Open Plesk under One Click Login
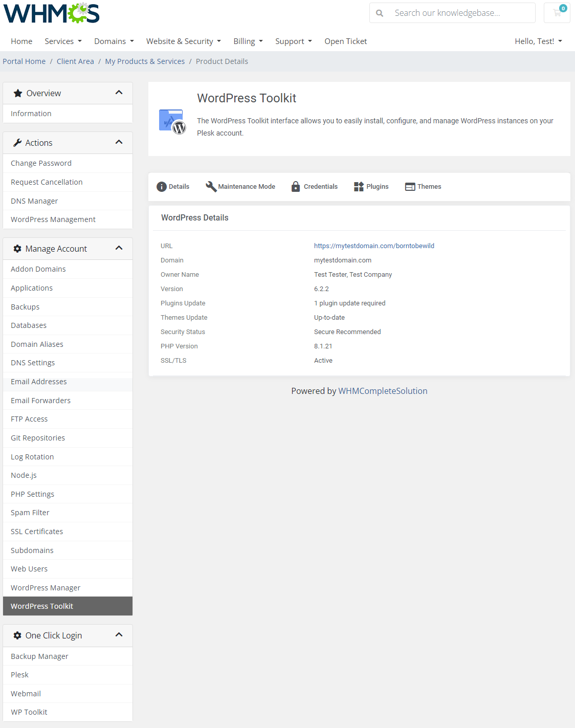 (68, 675)
